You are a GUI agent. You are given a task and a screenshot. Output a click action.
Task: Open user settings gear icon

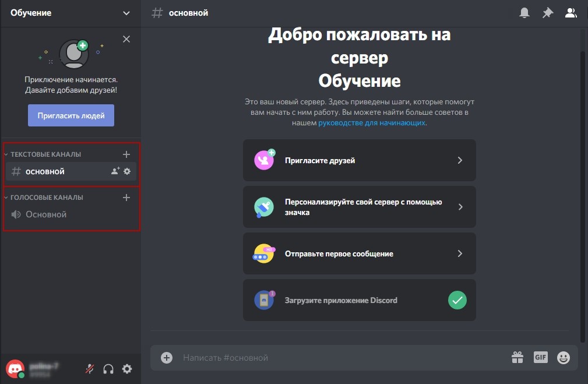point(126,368)
